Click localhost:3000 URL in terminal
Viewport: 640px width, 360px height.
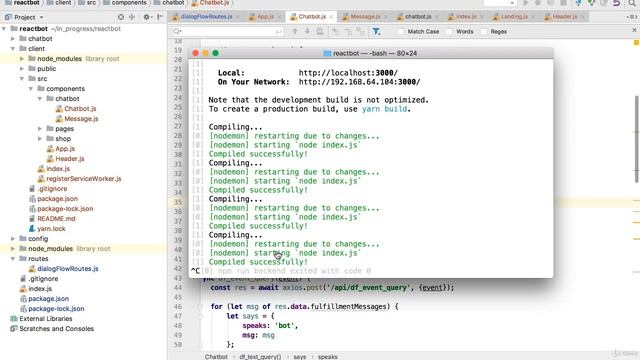(348, 73)
